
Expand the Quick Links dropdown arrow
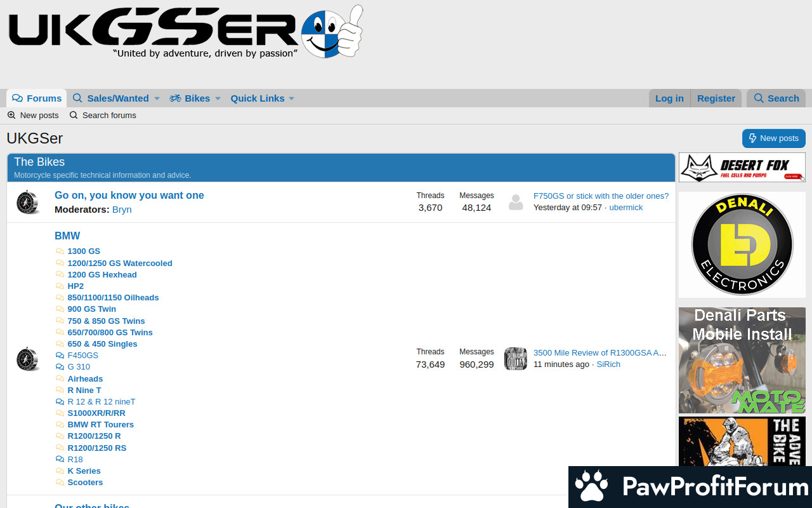pos(292,98)
